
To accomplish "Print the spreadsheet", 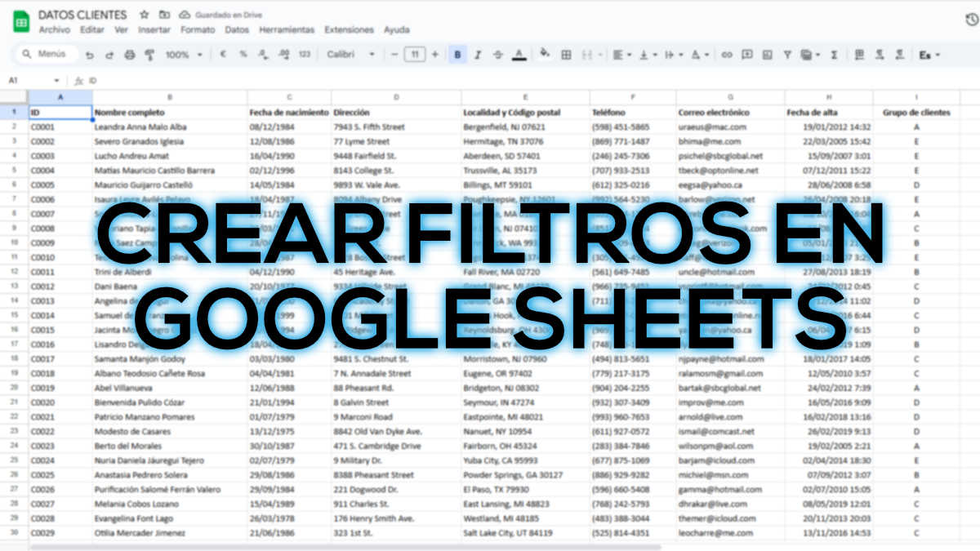I will point(129,55).
